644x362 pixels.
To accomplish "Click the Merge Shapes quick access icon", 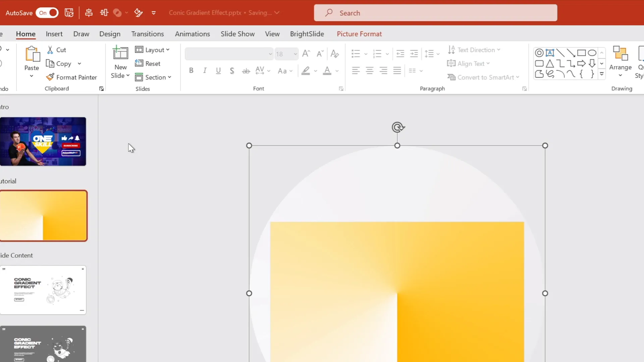I will tap(117, 13).
